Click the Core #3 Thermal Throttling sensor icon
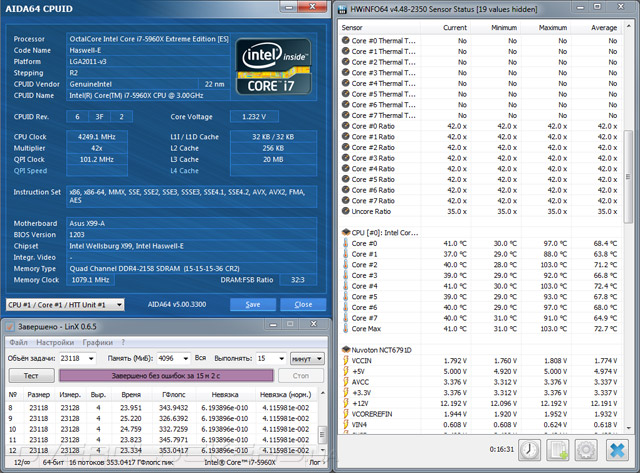The width and height of the screenshot is (640, 473). [x=346, y=73]
